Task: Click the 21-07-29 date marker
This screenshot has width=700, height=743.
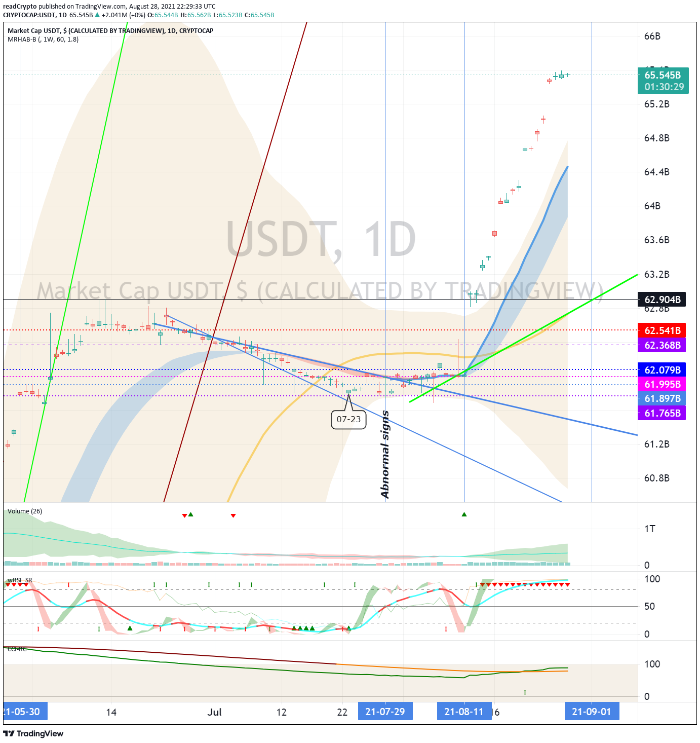Action: (x=385, y=712)
